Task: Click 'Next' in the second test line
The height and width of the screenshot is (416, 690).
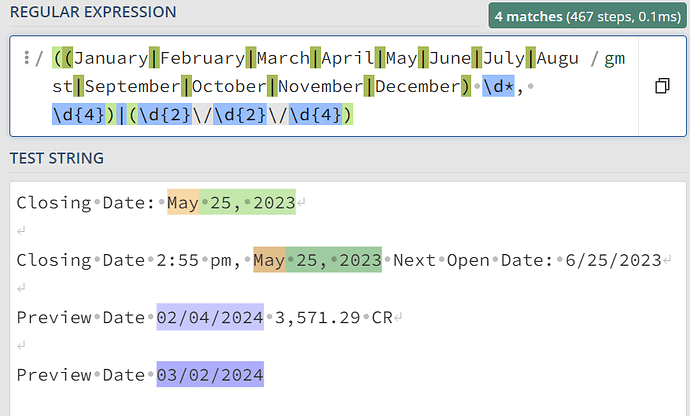Action: tap(414, 260)
